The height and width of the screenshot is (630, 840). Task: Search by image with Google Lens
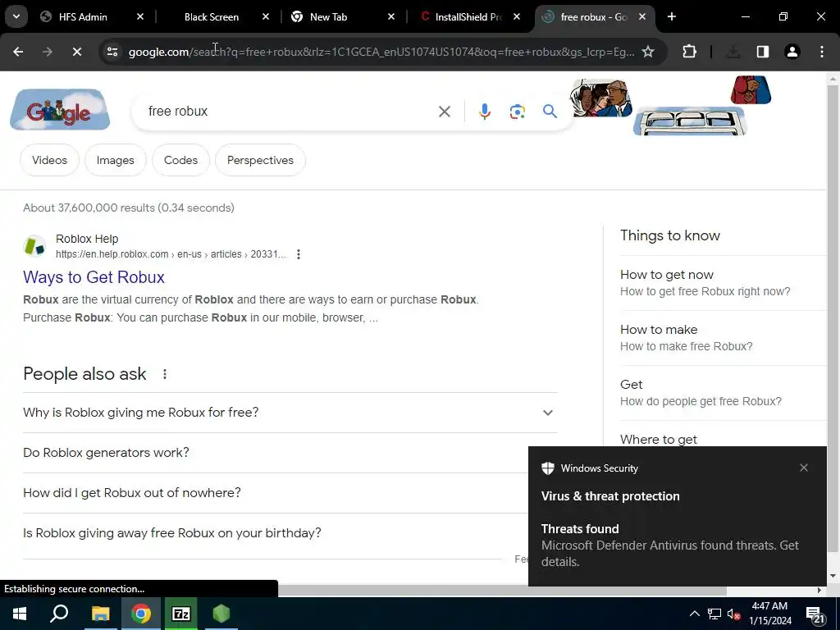click(517, 112)
